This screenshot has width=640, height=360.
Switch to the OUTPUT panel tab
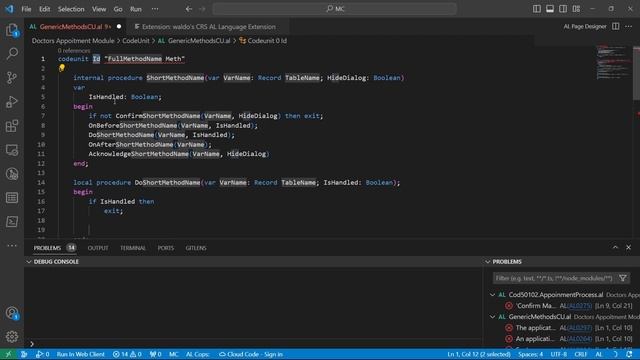[98, 248]
